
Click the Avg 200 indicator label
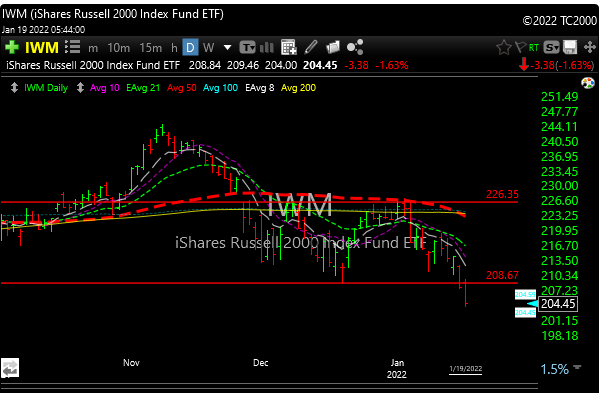298,88
